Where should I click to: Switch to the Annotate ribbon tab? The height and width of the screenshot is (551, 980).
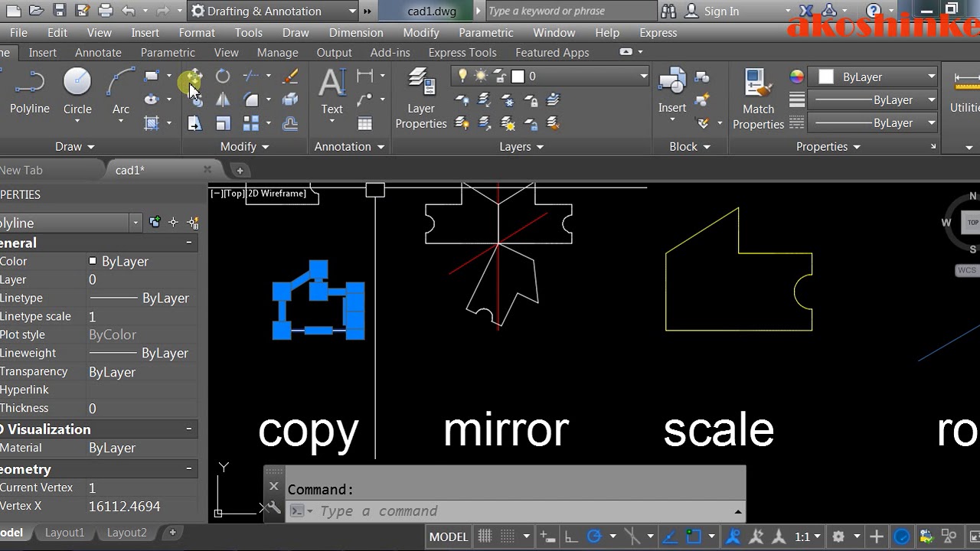(98, 53)
